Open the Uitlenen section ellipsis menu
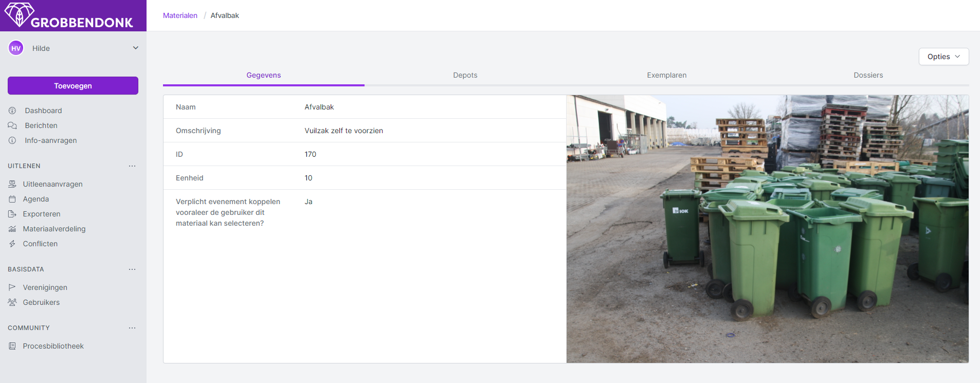Screen dimensions: 980x383 pos(132,166)
